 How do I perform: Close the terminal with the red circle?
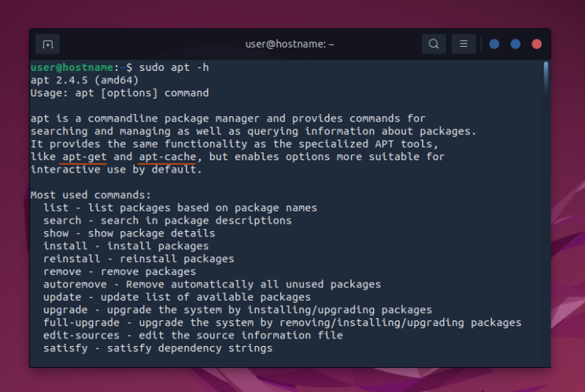click(x=537, y=44)
